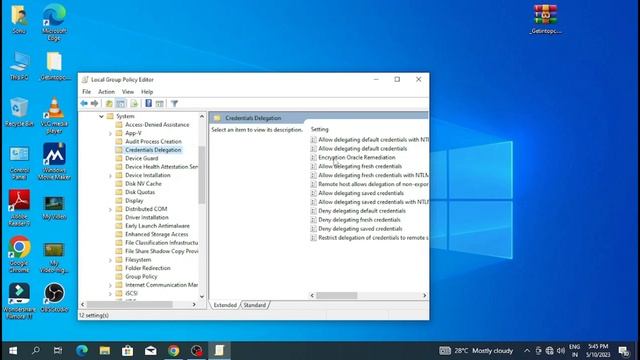Expand the App-V folder node
This screenshot has width=640, height=360.
point(110,133)
